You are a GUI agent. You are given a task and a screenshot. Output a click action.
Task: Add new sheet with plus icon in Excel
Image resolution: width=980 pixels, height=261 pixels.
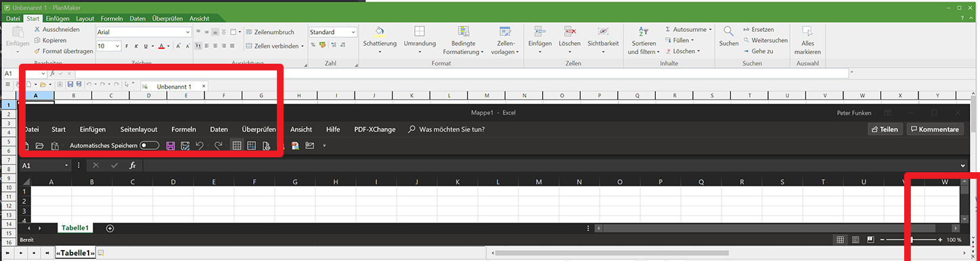point(110,228)
